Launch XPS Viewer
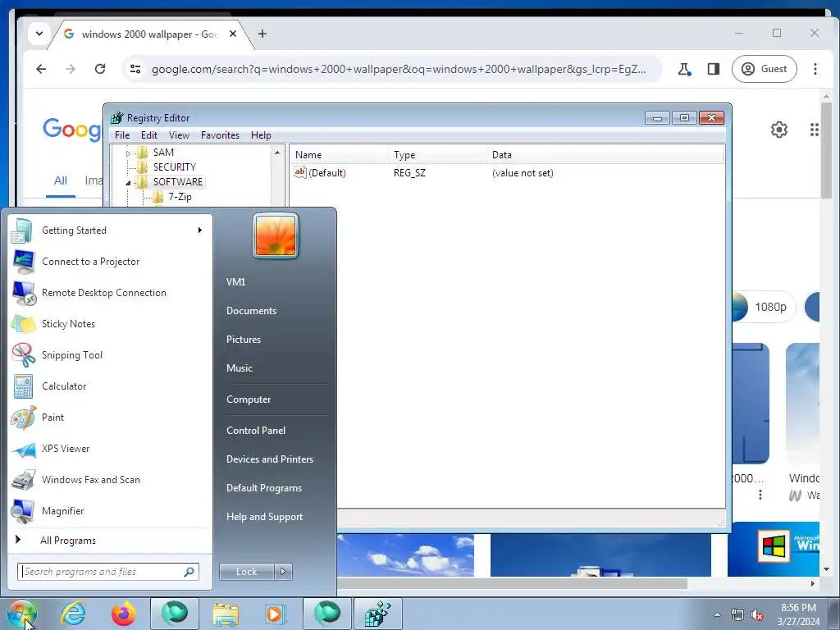 (x=110, y=449)
